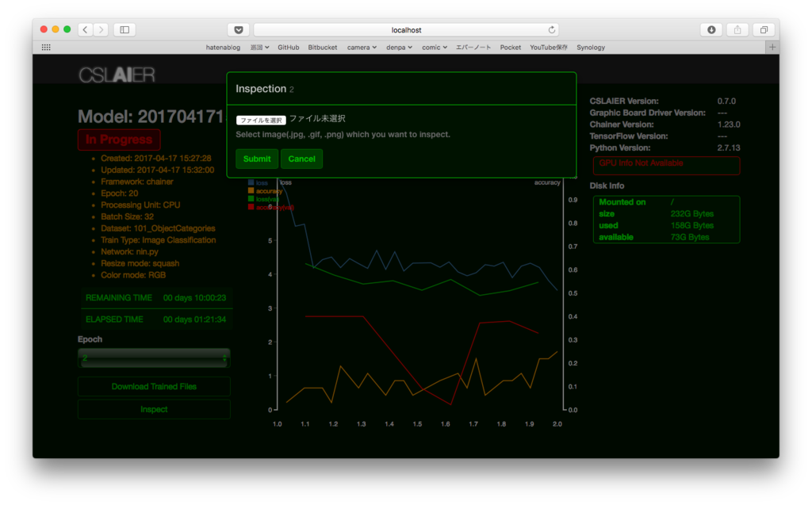The image size is (812, 505).
Task: Reload the page with the refresh icon
Action: pos(552,30)
